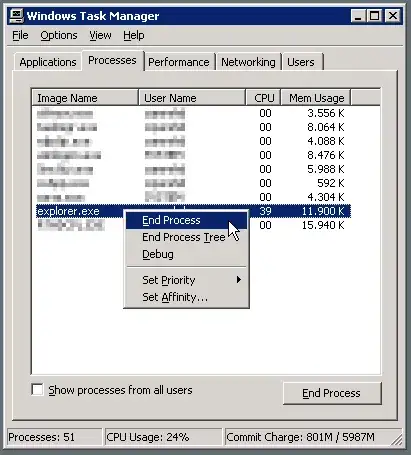The height and width of the screenshot is (455, 411).
Task: Sort by User Name column header
Action: coord(192,98)
